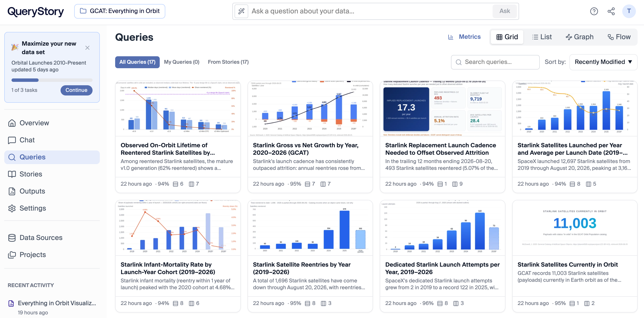Click the onboarding tasks progress bar
Viewport: 644px width, 318px height.
pyautogui.click(x=52, y=80)
